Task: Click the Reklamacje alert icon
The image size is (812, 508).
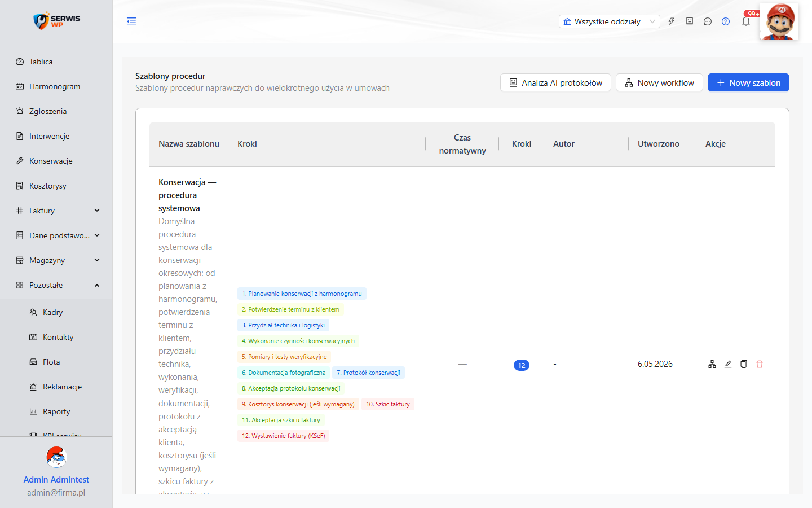Action: [33, 387]
